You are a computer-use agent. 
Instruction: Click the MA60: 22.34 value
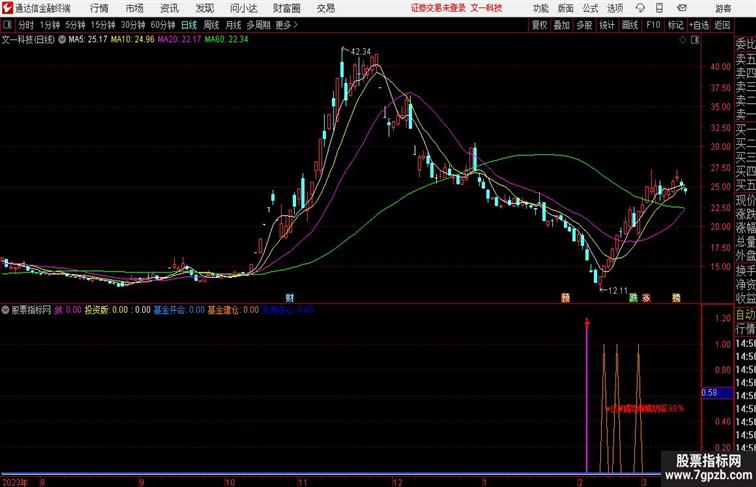[x=226, y=40]
